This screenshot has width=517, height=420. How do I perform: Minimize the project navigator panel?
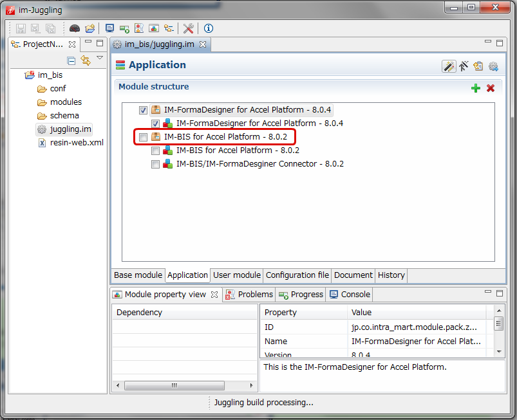(88, 42)
